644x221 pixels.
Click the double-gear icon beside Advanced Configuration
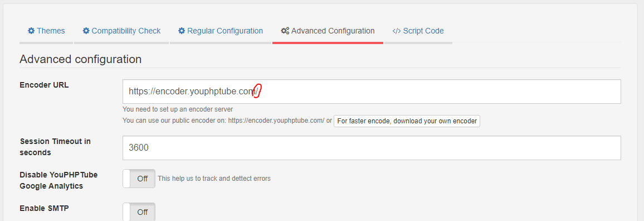(x=285, y=31)
